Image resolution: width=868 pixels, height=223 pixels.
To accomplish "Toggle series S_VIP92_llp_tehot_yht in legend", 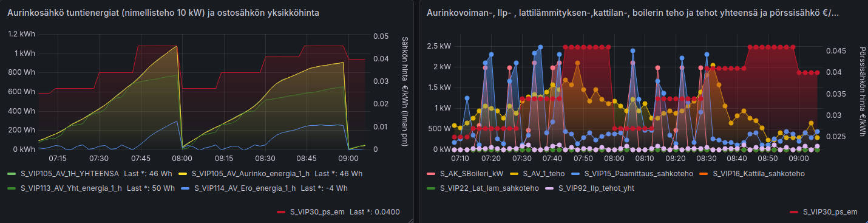I will pyautogui.click(x=597, y=188).
